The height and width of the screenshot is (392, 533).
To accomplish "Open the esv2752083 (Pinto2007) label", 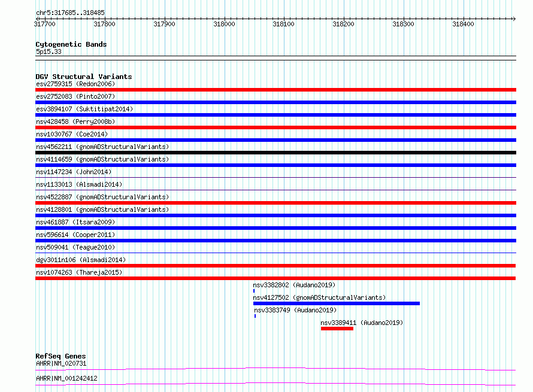I will pyautogui.click(x=75, y=96).
